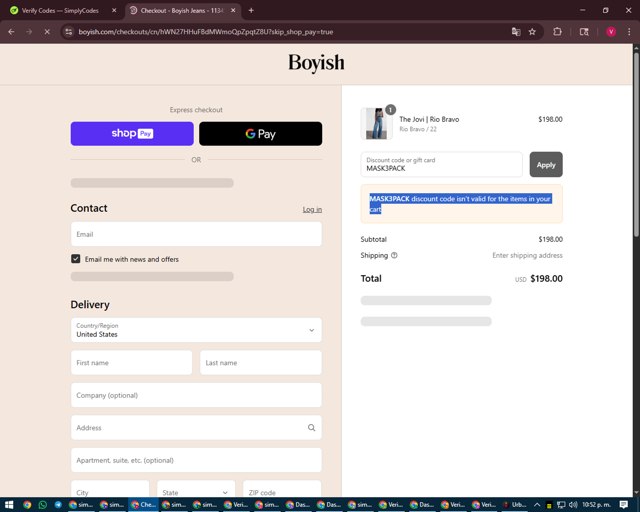This screenshot has width=640, height=512.
Task: Switch to Verify Codes SimplyCodes tab
Action: click(x=60, y=11)
